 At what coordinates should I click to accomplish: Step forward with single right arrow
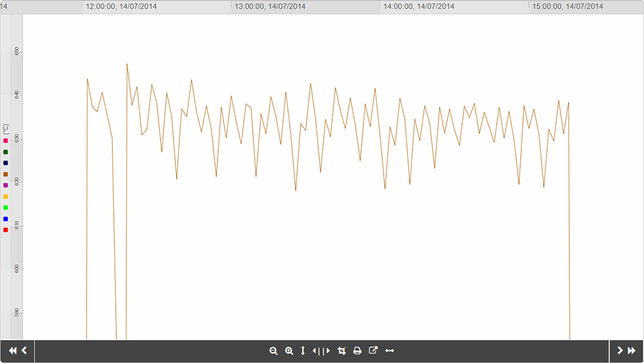tap(620, 350)
